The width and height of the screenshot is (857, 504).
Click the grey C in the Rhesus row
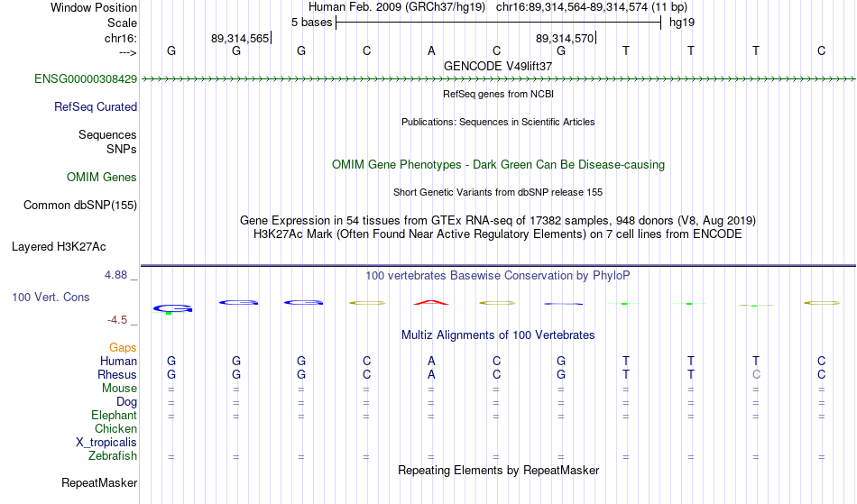click(x=756, y=374)
